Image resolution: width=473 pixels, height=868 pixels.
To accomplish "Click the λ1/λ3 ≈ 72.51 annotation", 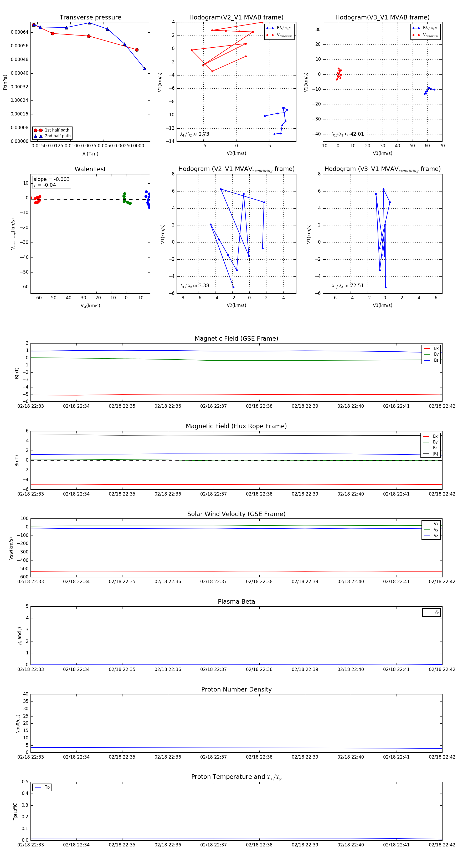I will [348, 286].
